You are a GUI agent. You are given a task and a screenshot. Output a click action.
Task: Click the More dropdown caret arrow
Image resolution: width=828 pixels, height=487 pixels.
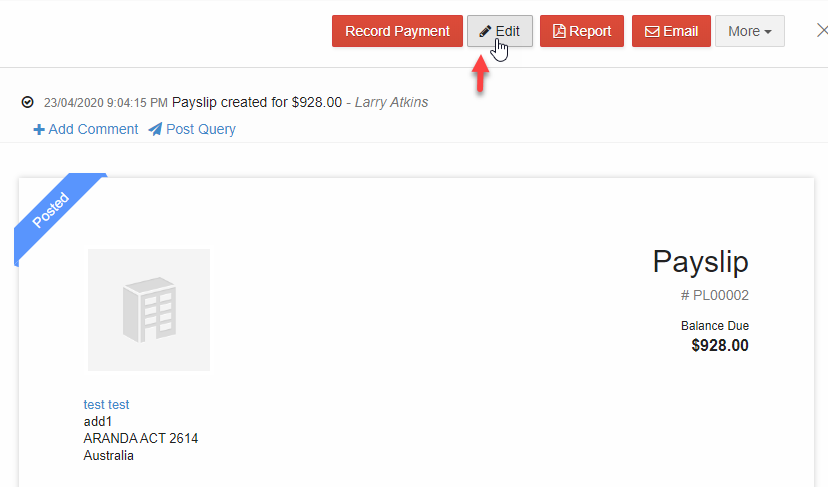[x=768, y=32]
